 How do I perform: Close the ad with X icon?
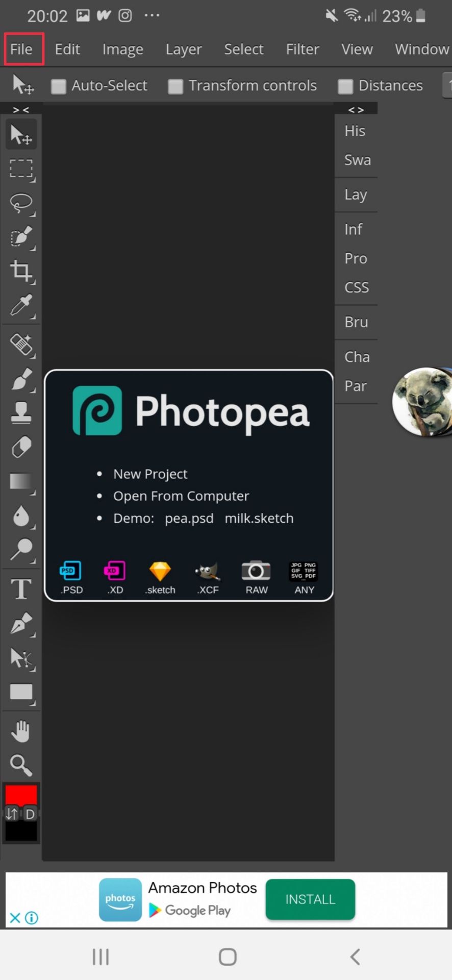pos(15,918)
